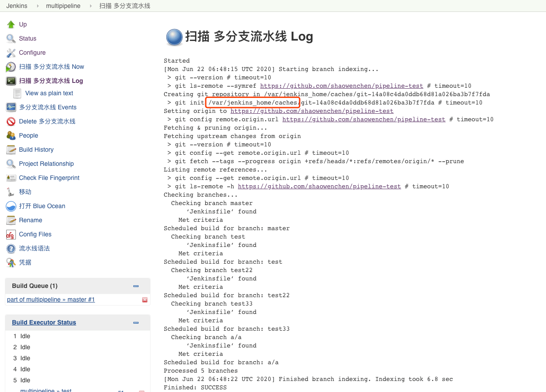Image resolution: width=546 pixels, height=392 pixels.
Task: Click the Status magnifier icon
Action: click(x=11, y=38)
